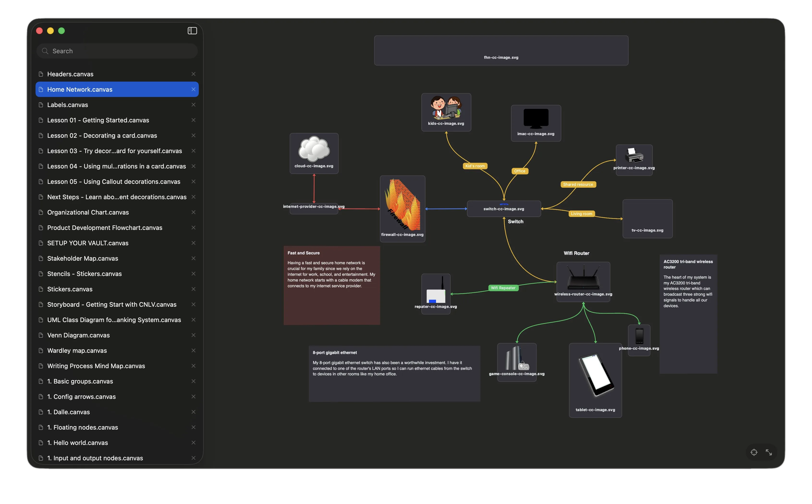The width and height of the screenshot is (812, 504).
Task: Open 1. Config arrows.canvas
Action: point(117,397)
